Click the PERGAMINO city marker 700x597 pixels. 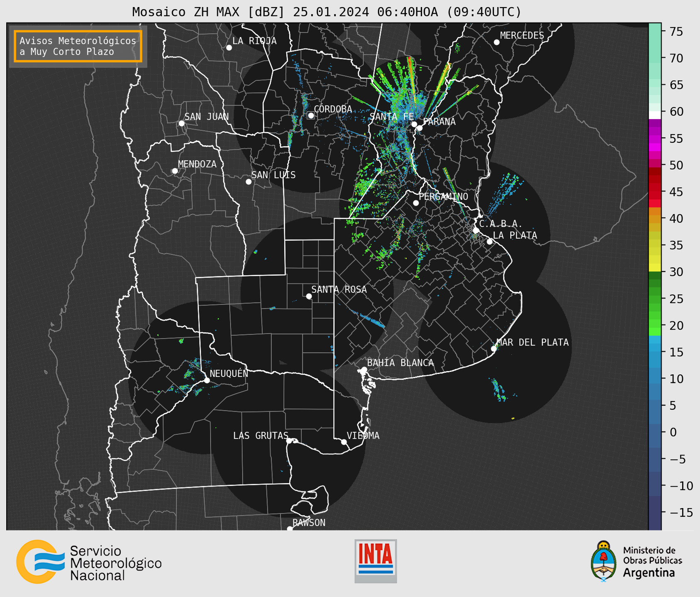416,203
